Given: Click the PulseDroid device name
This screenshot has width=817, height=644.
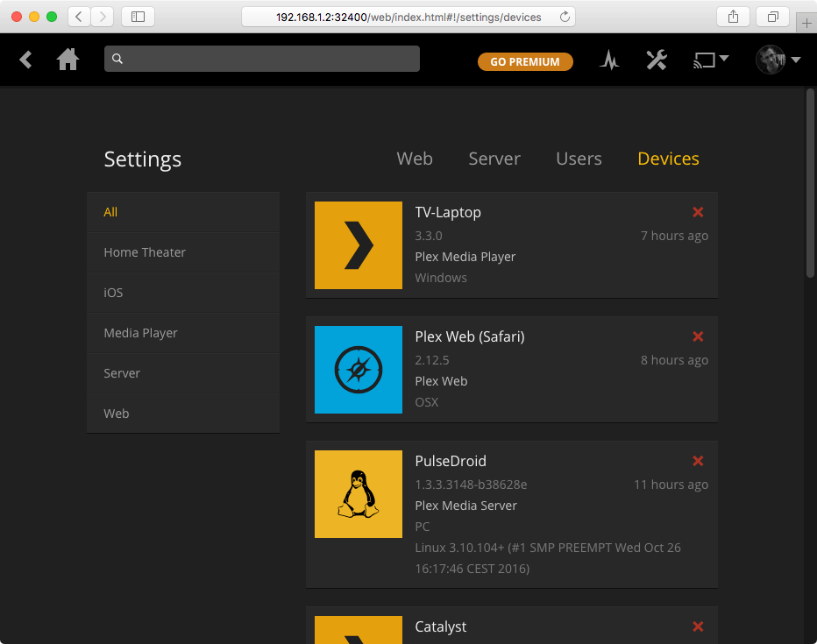Looking at the screenshot, I should tap(451, 461).
